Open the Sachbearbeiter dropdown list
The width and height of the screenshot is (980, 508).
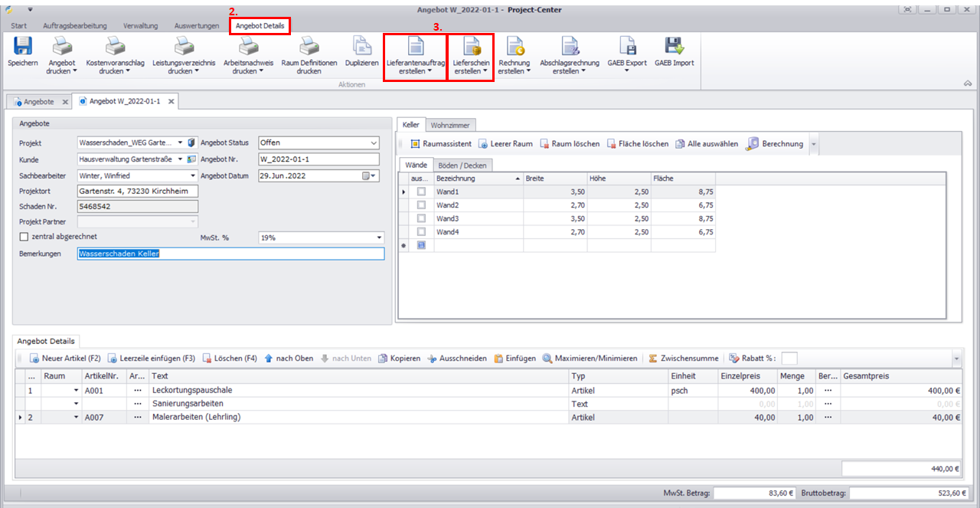[192, 175]
